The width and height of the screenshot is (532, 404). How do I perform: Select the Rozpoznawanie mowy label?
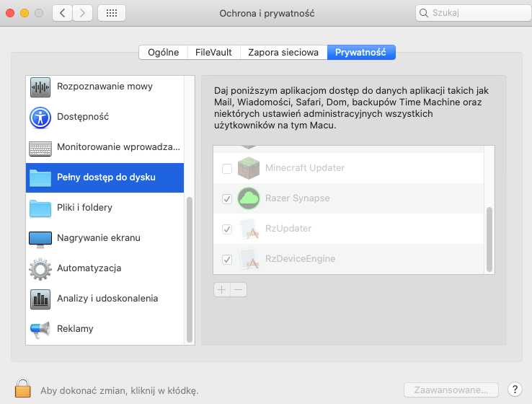click(x=105, y=87)
